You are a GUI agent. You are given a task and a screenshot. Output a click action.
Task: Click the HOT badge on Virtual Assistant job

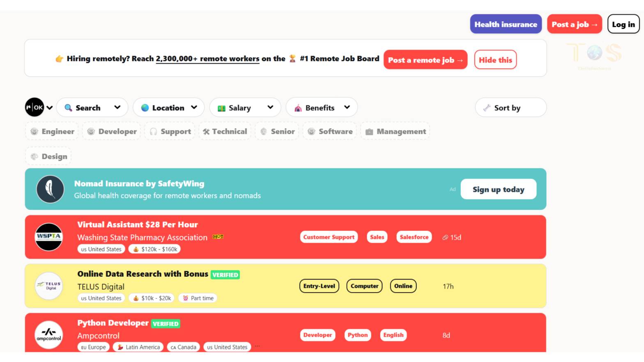[x=218, y=237]
